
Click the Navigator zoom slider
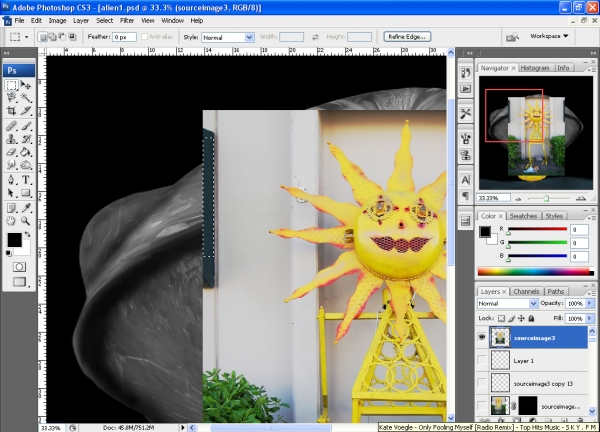(x=546, y=199)
